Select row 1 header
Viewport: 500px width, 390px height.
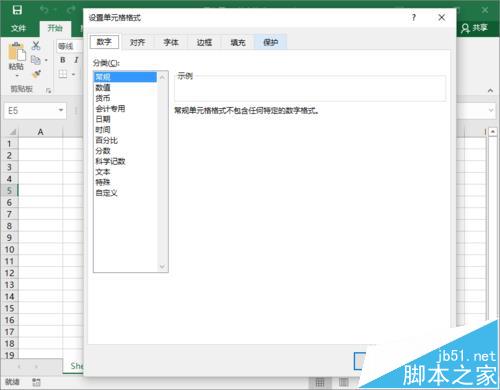9,144
